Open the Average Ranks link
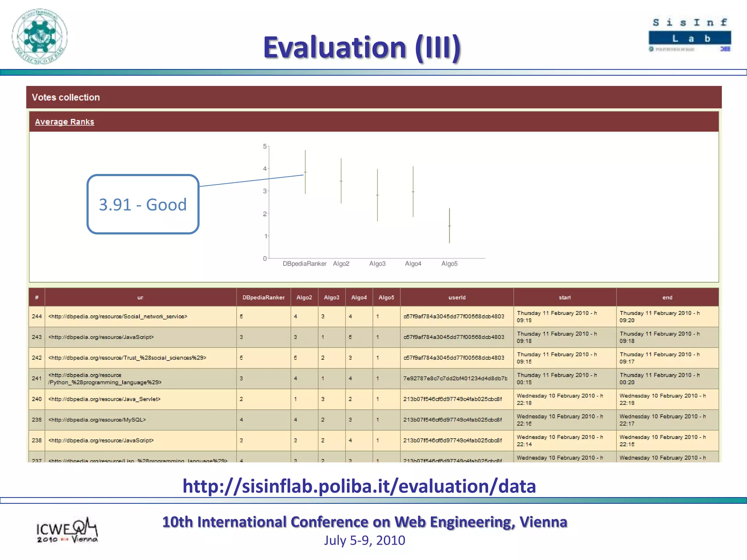 (65, 122)
